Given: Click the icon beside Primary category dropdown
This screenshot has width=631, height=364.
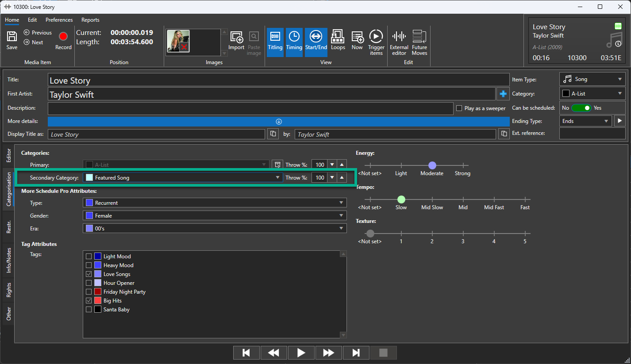Looking at the screenshot, I should click(277, 165).
